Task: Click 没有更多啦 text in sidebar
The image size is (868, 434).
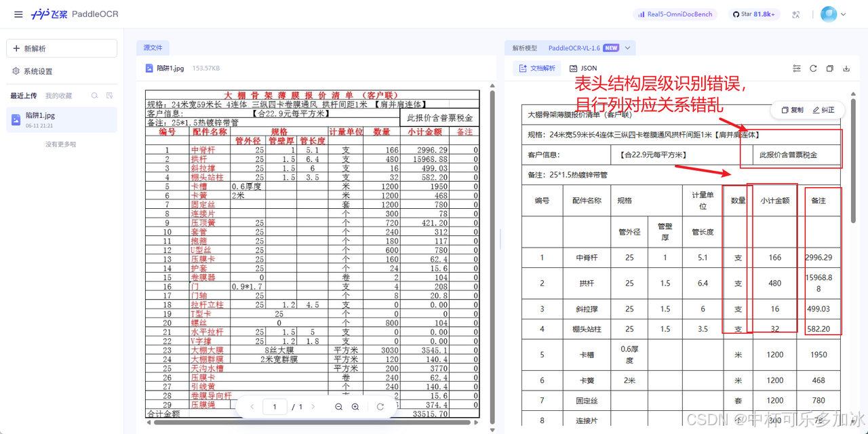Action: point(61,144)
